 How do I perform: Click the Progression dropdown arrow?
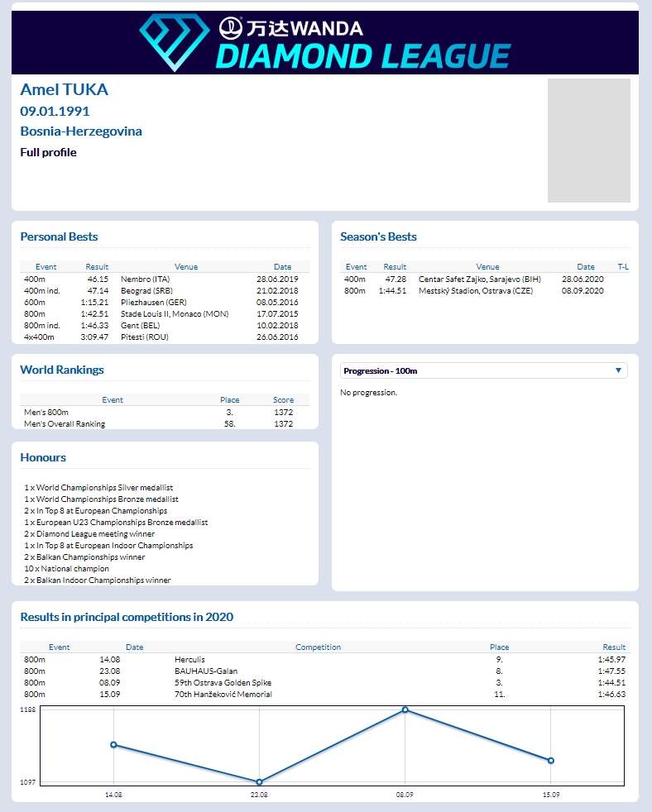click(618, 371)
